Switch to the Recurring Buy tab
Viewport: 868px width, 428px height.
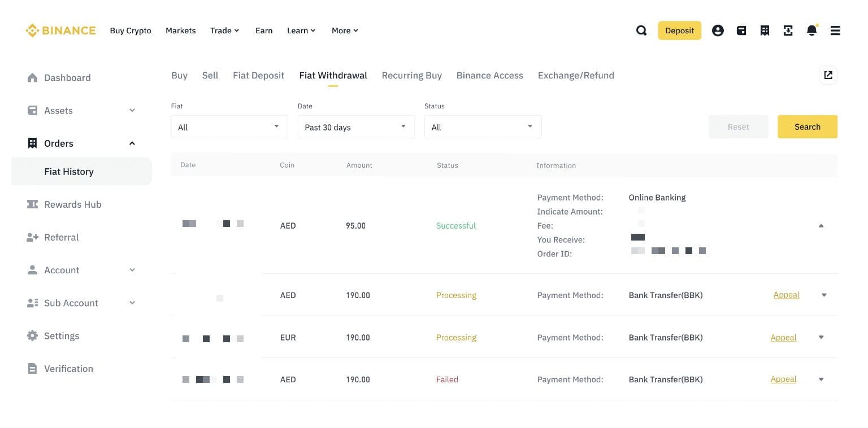coord(411,76)
